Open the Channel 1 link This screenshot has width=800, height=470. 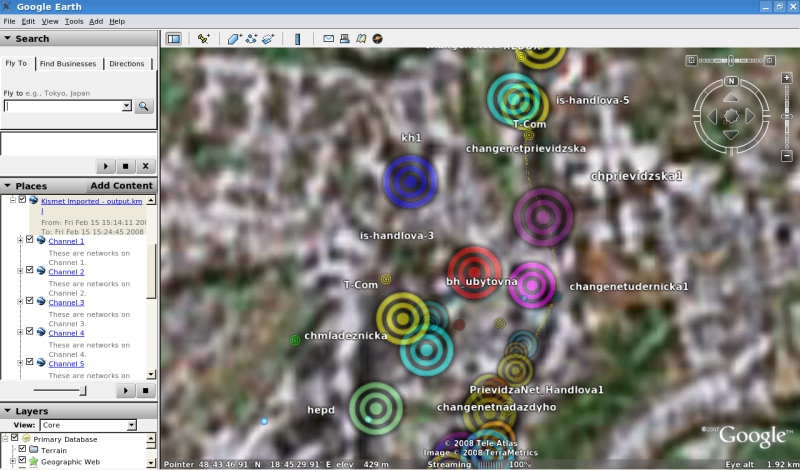[66, 241]
